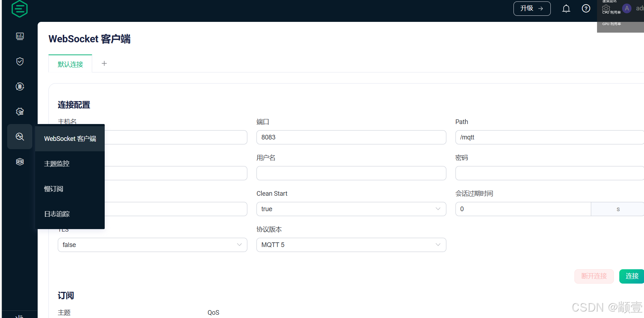Open the session expiry unit 's' selector
The height and width of the screenshot is (318, 644).
click(x=617, y=209)
